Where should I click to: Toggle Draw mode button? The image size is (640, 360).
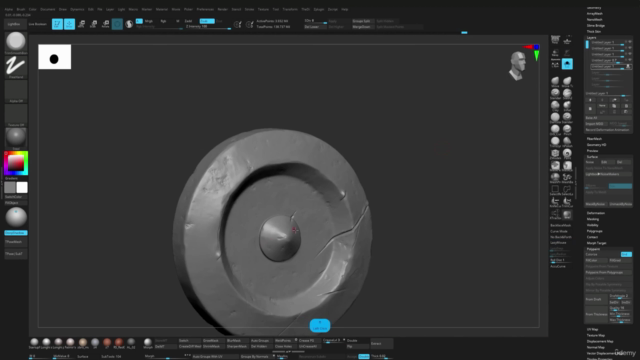[x=69, y=24]
